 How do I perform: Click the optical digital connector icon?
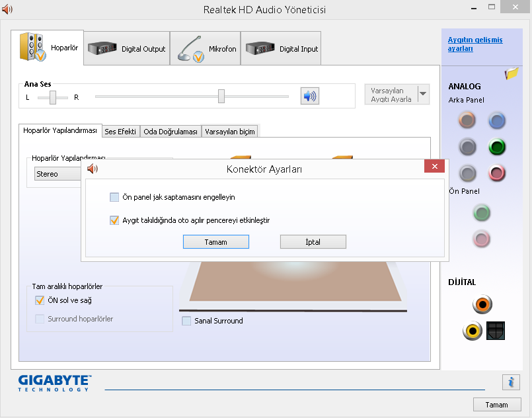tap(496, 331)
